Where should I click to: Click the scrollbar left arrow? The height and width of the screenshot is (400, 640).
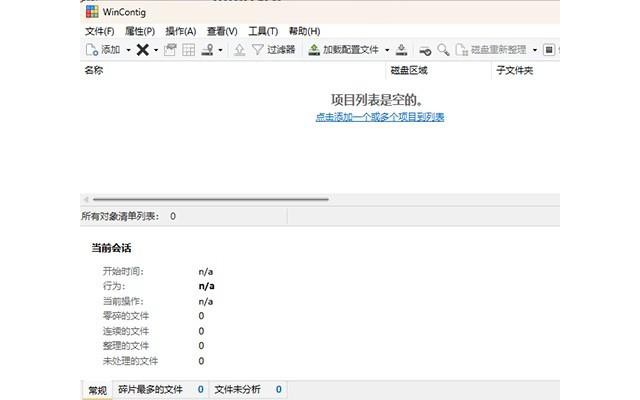pos(86,199)
